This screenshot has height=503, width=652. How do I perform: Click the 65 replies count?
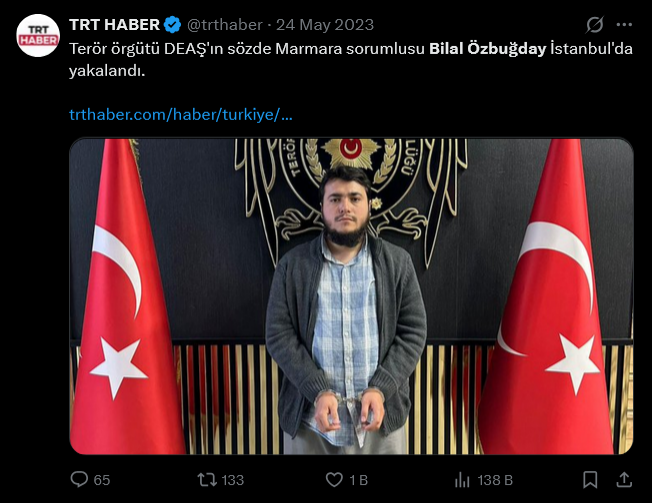(x=102, y=480)
